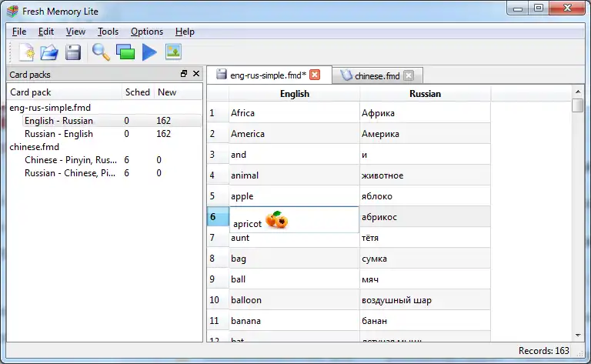
Task: Click the green card packs toolbar icon
Action: [x=125, y=52]
